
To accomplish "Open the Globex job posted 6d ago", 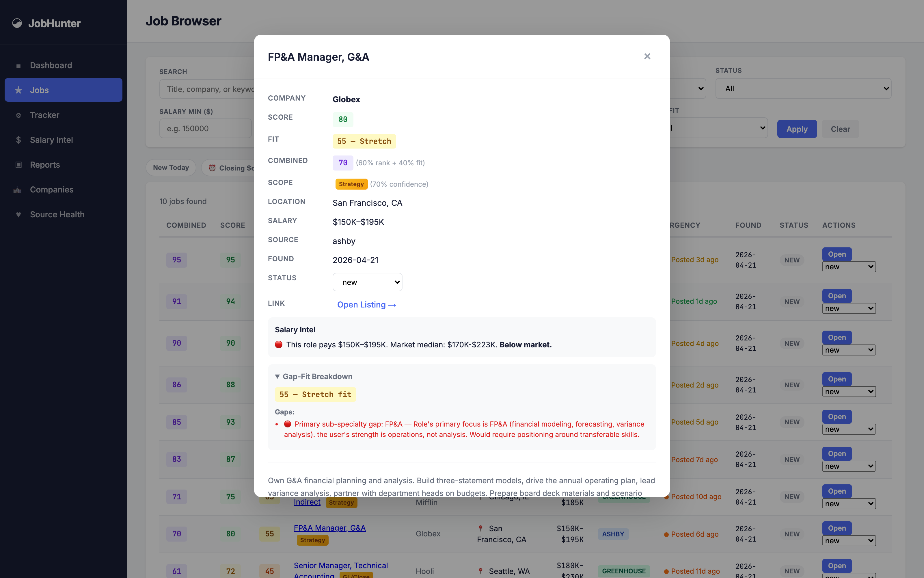I will click(x=837, y=528).
